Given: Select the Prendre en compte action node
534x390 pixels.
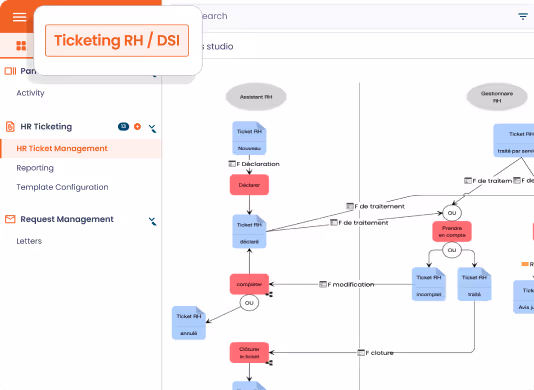Looking at the screenshot, I should pos(452,232).
